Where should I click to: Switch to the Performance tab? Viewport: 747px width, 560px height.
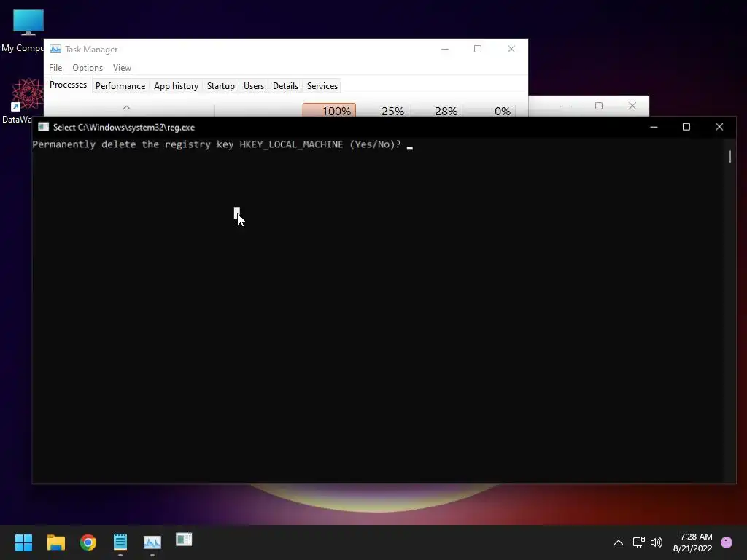120,86
